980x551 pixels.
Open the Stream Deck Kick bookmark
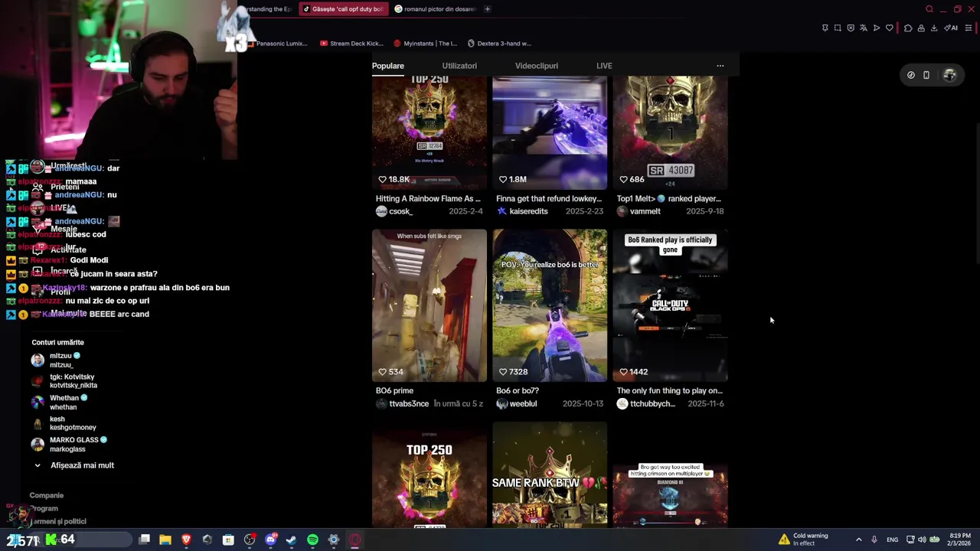click(351, 44)
